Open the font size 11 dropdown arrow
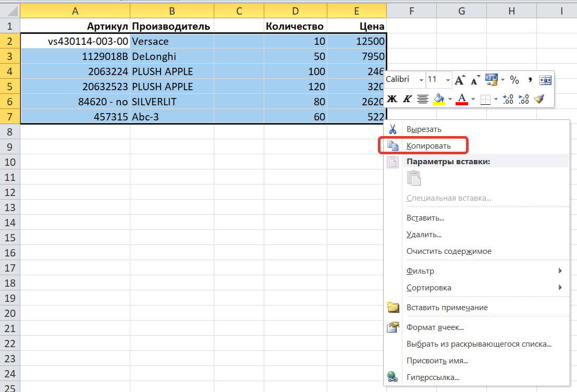Screen dimensions: 577x392 (447, 80)
